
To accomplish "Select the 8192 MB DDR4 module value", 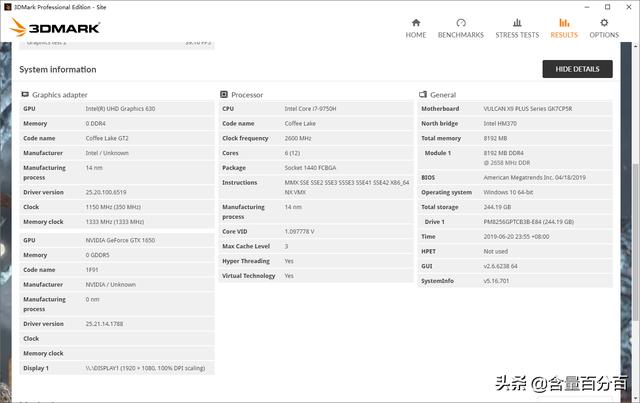I will coord(507,158).
